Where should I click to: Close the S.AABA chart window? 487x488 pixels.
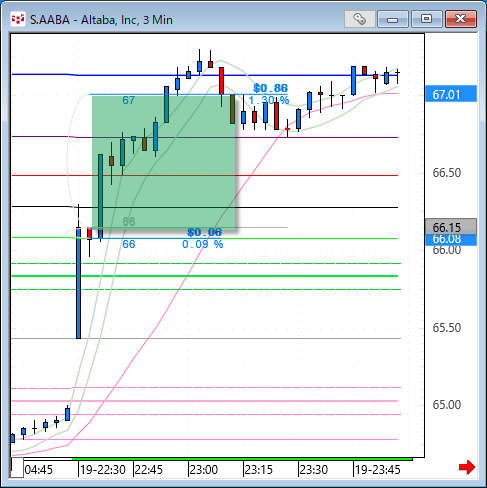click(461, 19)
